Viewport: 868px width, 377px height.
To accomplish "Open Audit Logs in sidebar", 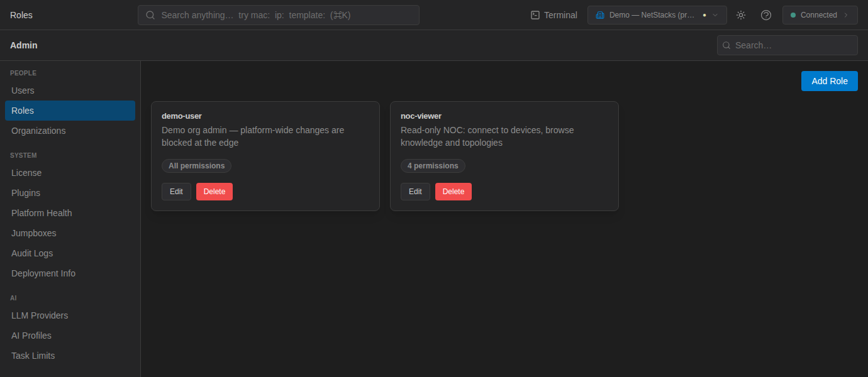I will click(x=70, y=253).
